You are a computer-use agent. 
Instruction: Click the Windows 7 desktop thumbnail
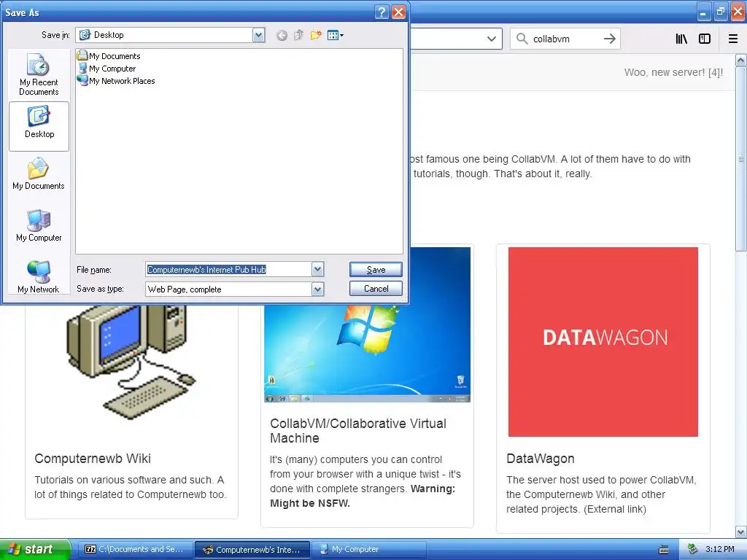368,354
